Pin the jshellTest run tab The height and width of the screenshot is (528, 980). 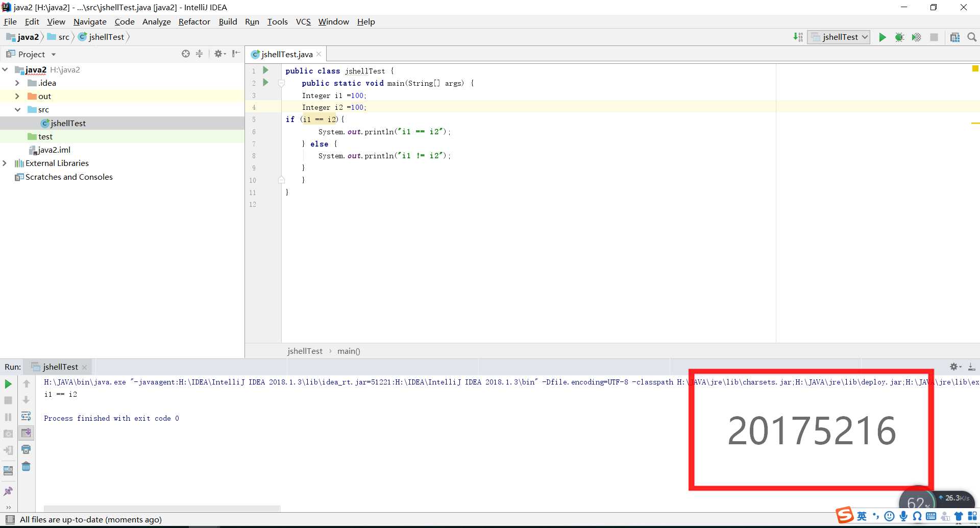pos(8,491)
